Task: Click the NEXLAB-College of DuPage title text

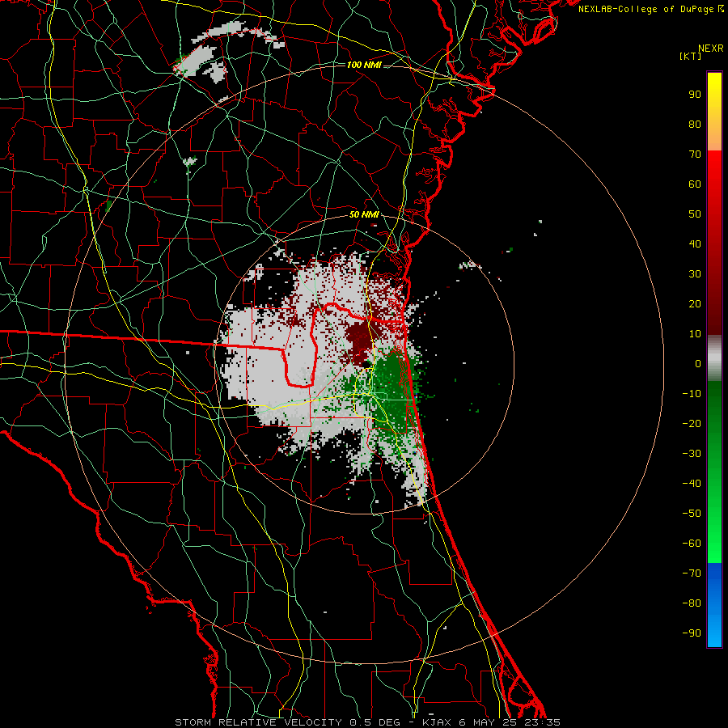Action: pyautogui.click(x=645, y=9)
